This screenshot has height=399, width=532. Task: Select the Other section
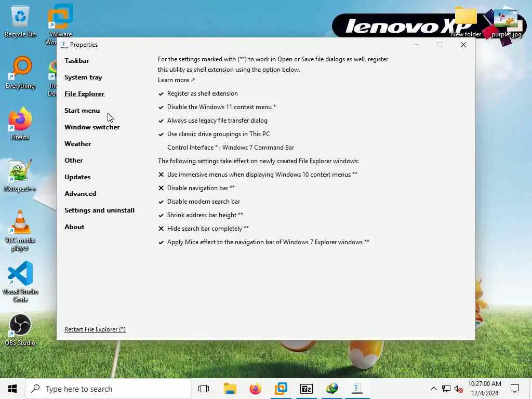74,161
